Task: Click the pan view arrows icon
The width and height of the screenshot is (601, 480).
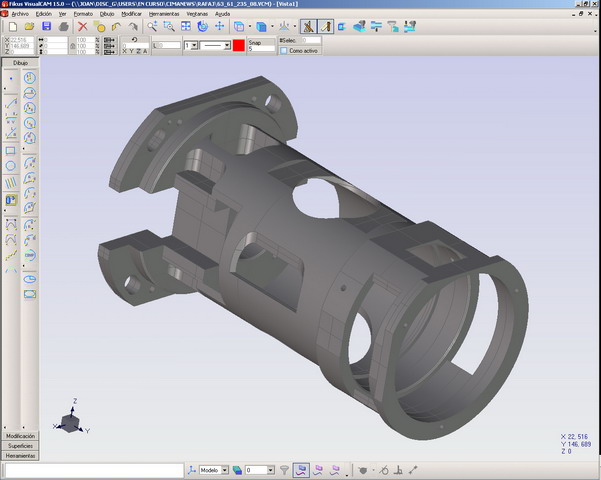Action: (x=219, y=27)
